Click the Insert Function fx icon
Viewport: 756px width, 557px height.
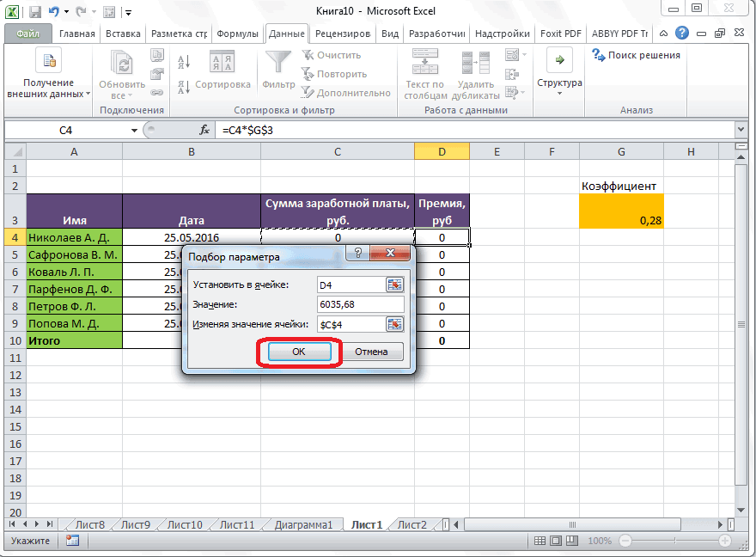point(204,130)
